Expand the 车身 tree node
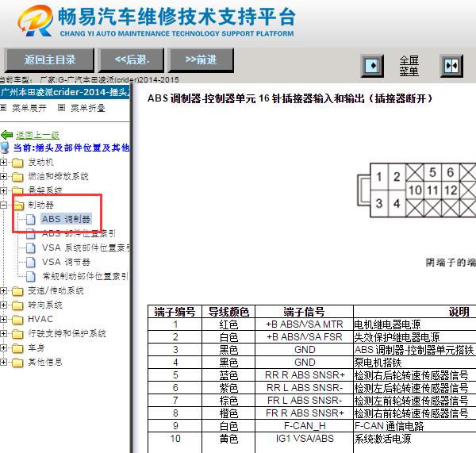This screenshot has width=476, height=453. tap(3, 347)
